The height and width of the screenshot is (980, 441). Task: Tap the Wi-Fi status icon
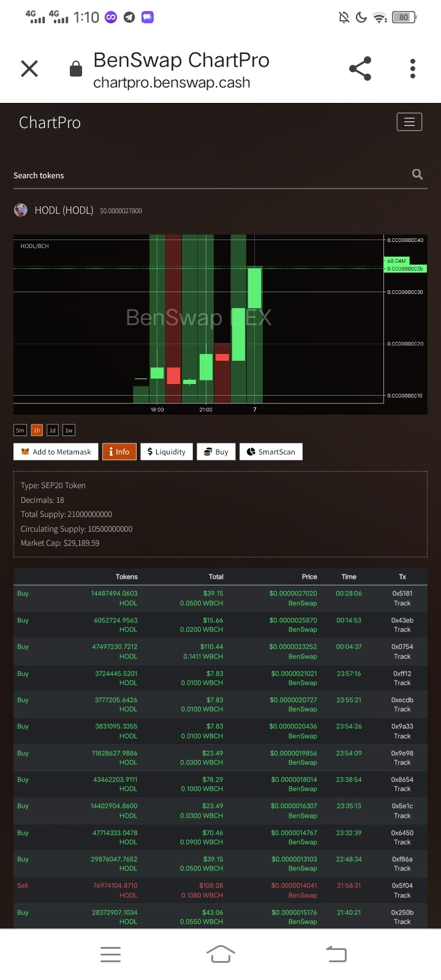coord(380,18)
